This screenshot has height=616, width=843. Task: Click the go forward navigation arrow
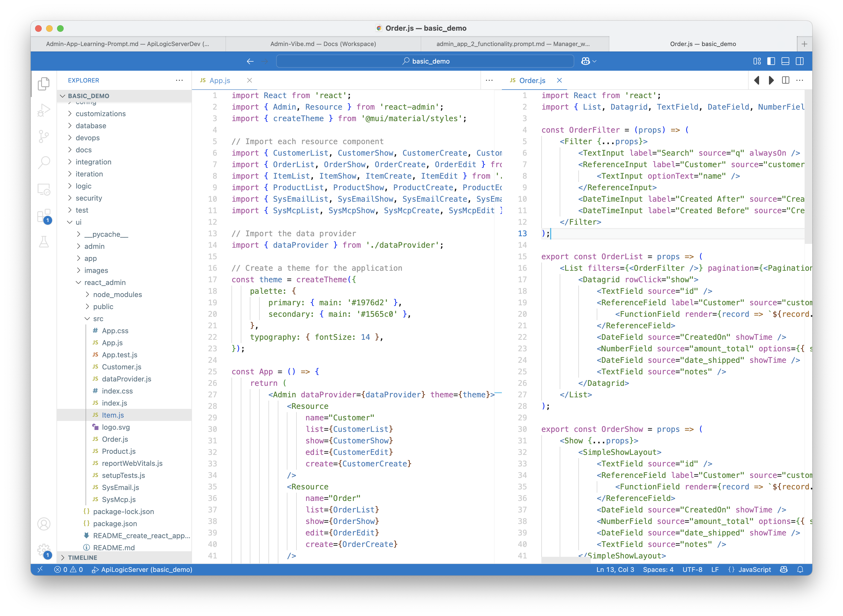[265, 61]
